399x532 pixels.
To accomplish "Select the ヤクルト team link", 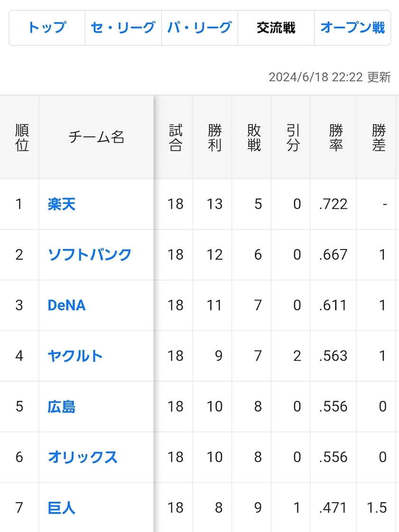I will [75, 356].
